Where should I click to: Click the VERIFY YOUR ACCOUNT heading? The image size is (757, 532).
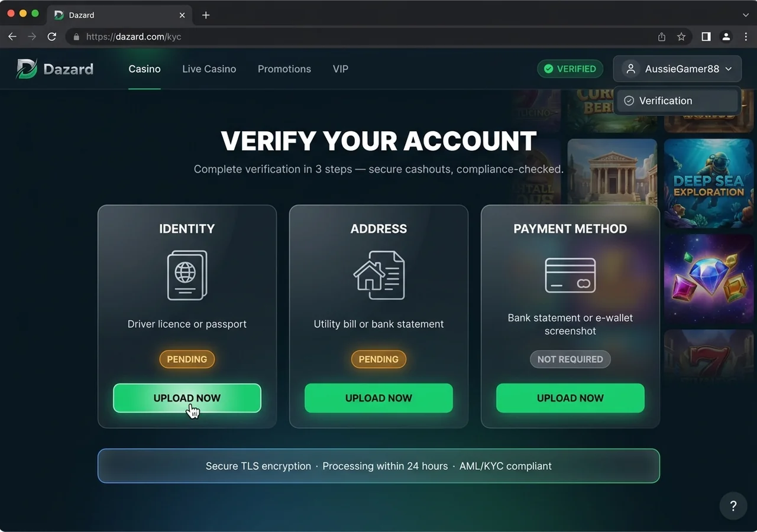point(378,141)
